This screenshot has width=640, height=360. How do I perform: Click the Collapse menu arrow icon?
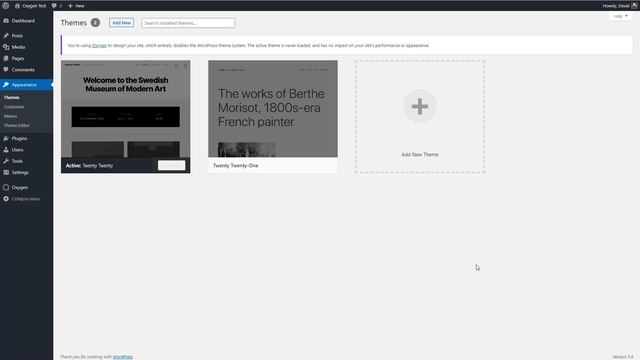(x=6, y=199)
